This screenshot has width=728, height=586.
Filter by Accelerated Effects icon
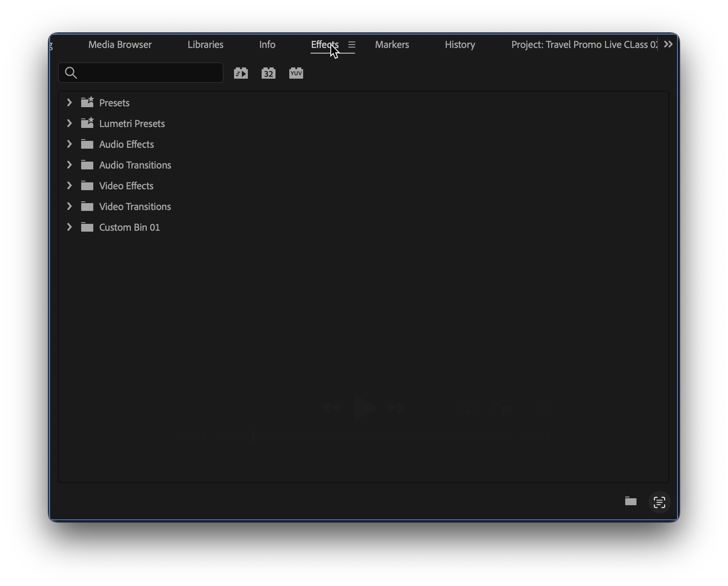(241, 73)
